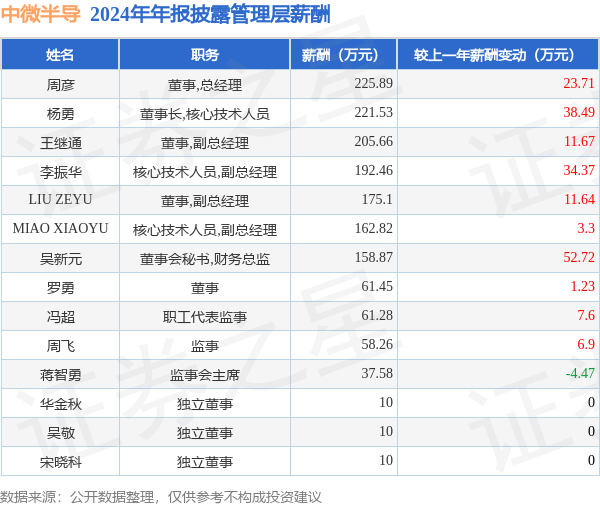The width and height of the screenshot is (600, 506).
Task: Click the name cell 蒋智勇
Action: (x=60, y=375)
